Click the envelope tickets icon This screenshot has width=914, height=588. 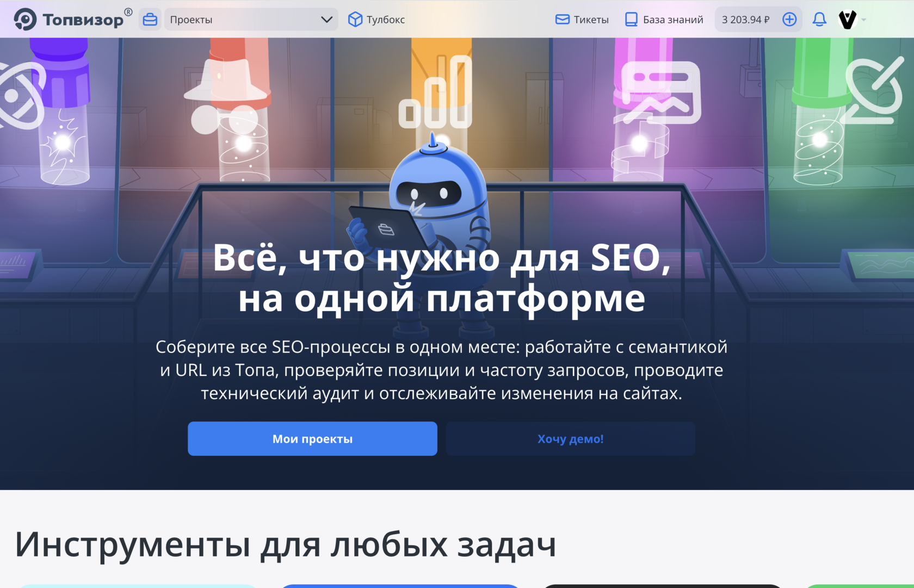(563, 20)
